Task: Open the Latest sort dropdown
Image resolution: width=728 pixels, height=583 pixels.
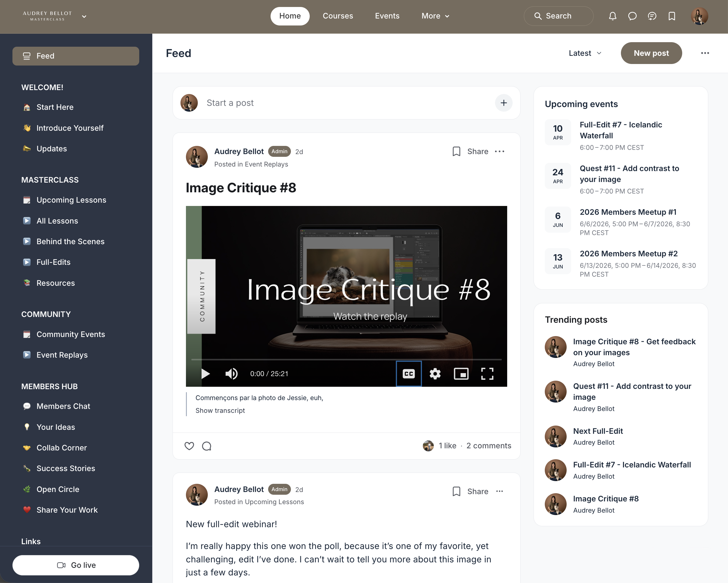Action: [585, 53]
